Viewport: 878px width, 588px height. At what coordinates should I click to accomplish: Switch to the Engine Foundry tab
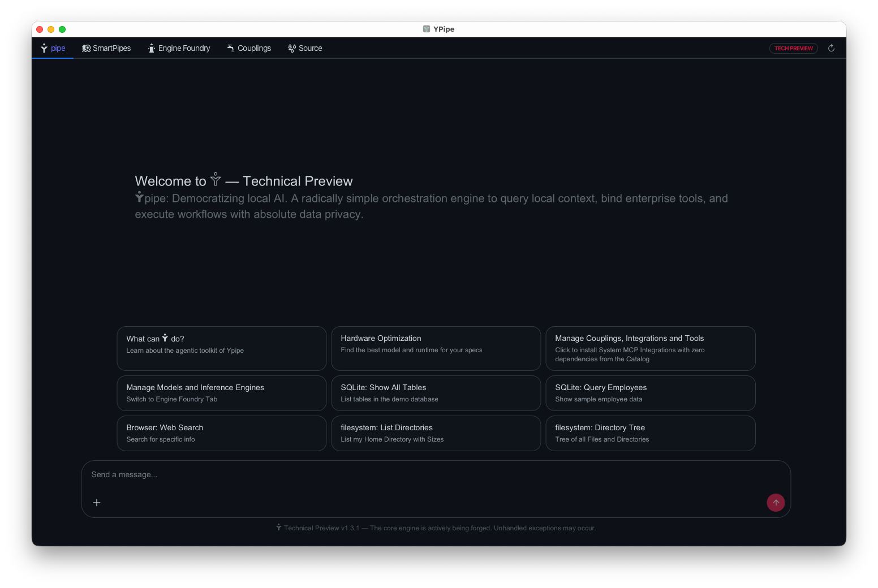point(179,48)
